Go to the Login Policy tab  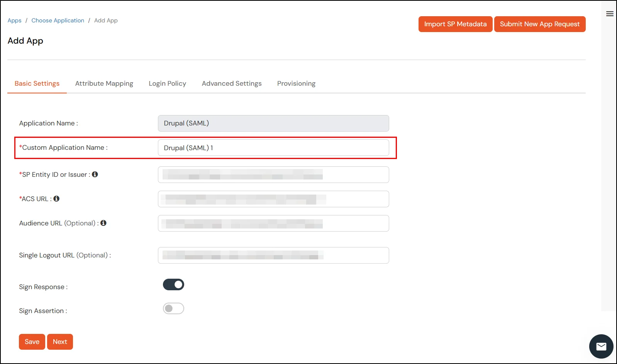168,83
